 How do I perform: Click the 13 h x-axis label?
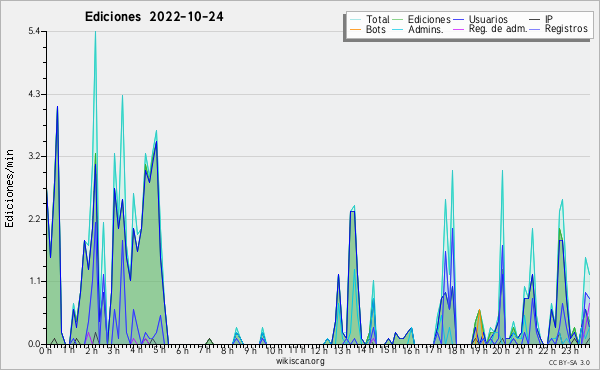tap(342, 351)
